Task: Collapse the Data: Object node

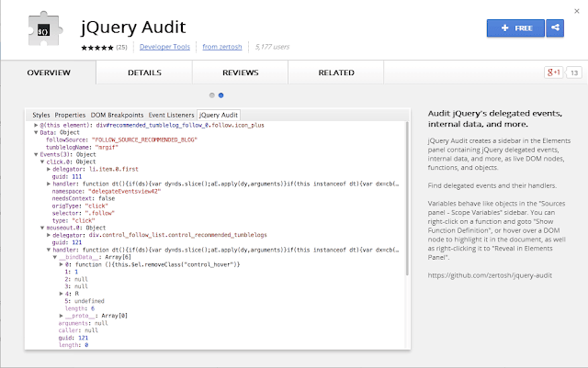Action: click(36, 132)
